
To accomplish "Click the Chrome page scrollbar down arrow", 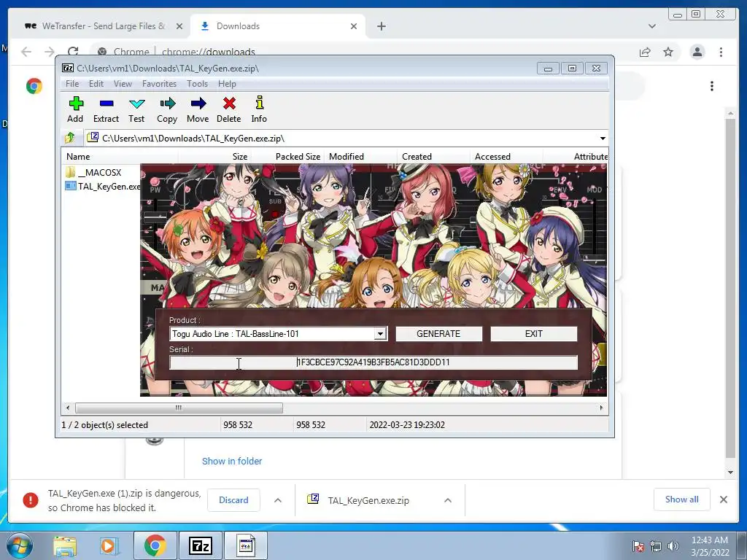I will coord(730,472).
